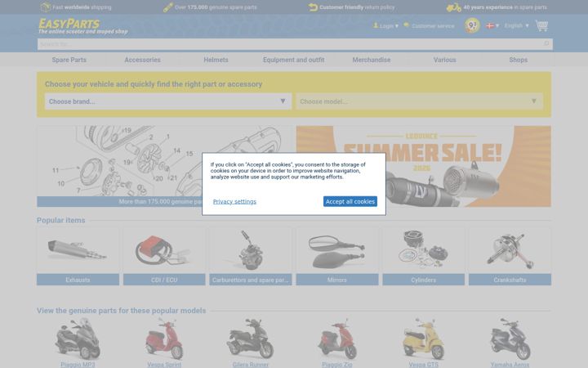
Task: Click the spare parts wrench icon
Action: 168,7
